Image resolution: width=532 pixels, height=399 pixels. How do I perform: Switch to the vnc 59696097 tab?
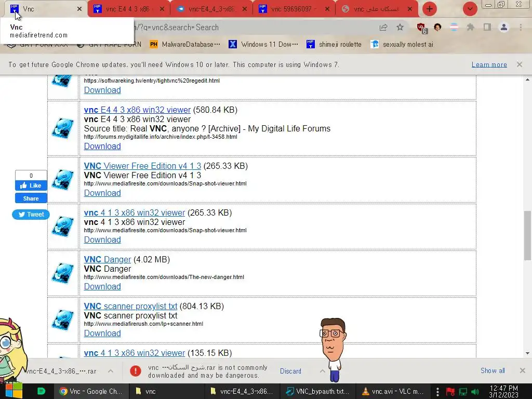[294, 9]
